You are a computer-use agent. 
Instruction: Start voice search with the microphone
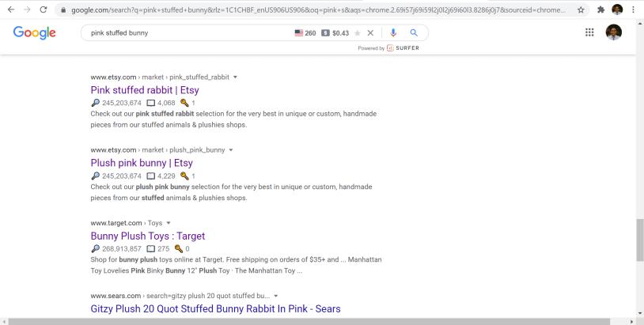(393, 33)
